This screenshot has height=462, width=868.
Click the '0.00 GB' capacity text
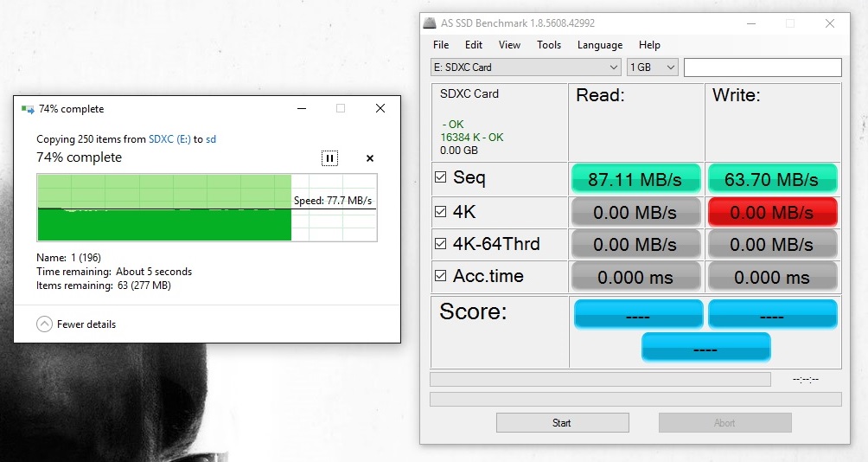(x=459, y=151)
